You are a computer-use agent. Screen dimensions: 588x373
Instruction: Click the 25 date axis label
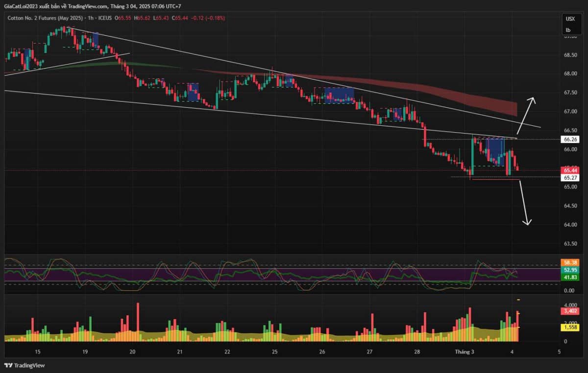tap(274, 351)
